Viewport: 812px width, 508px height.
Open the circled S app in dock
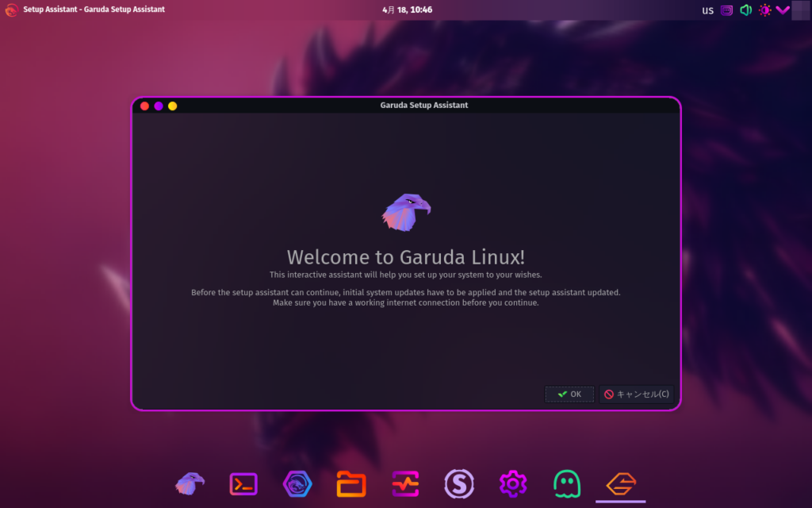459,483
